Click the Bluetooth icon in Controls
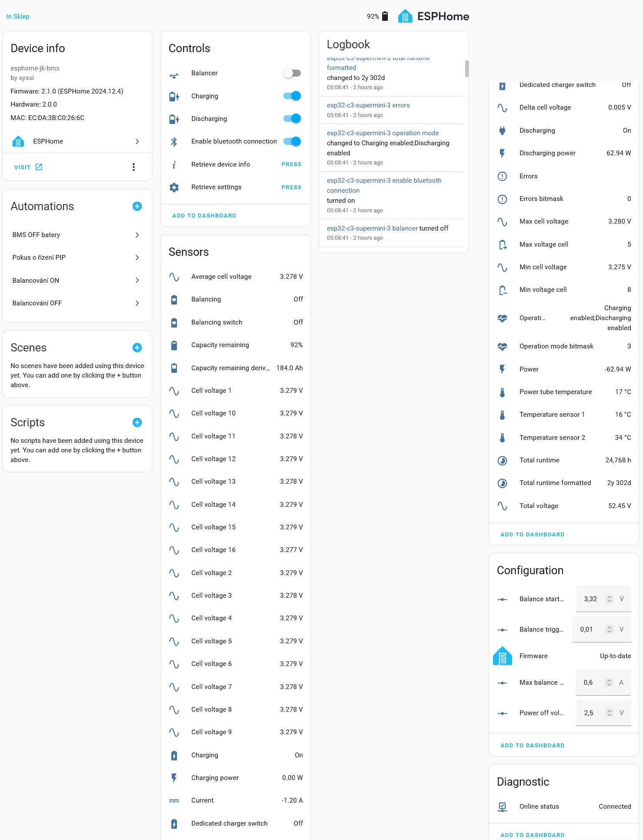This screenshot has width=643, height=840. click(174, 141)
